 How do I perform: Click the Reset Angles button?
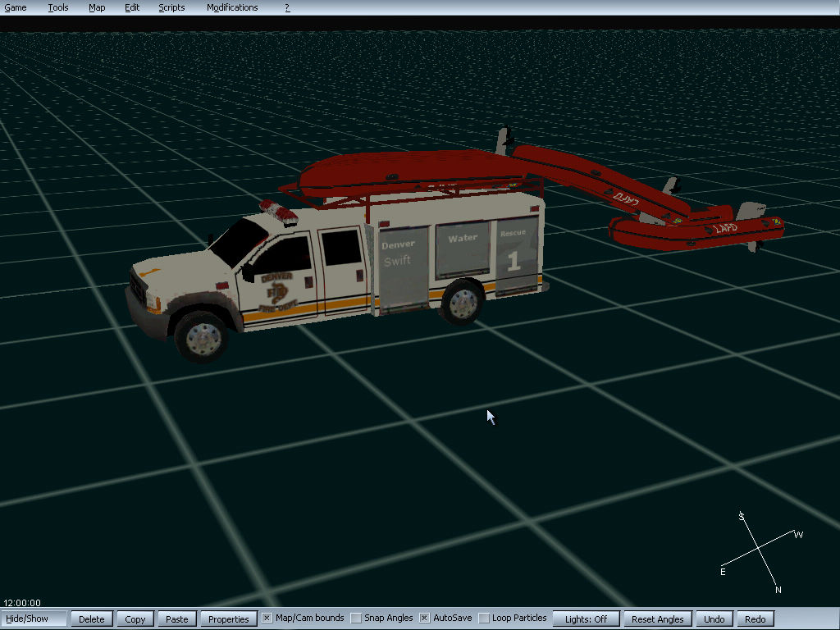point(658,619)
